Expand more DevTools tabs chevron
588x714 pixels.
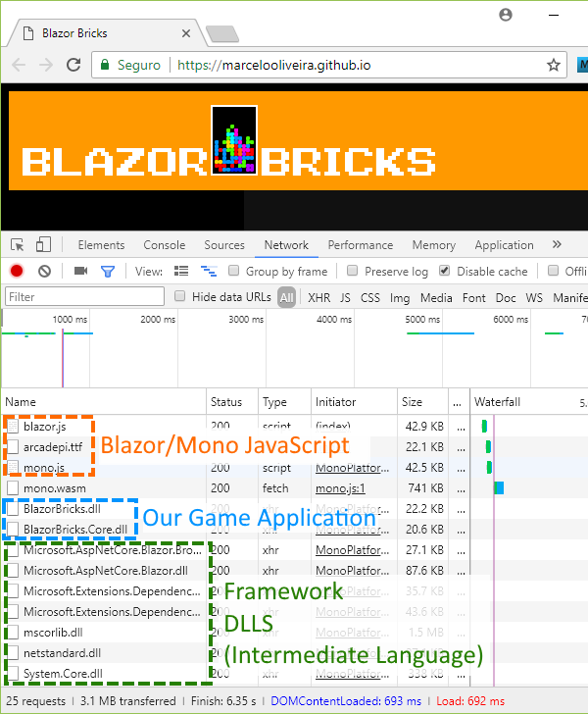(x=557, y=245)
